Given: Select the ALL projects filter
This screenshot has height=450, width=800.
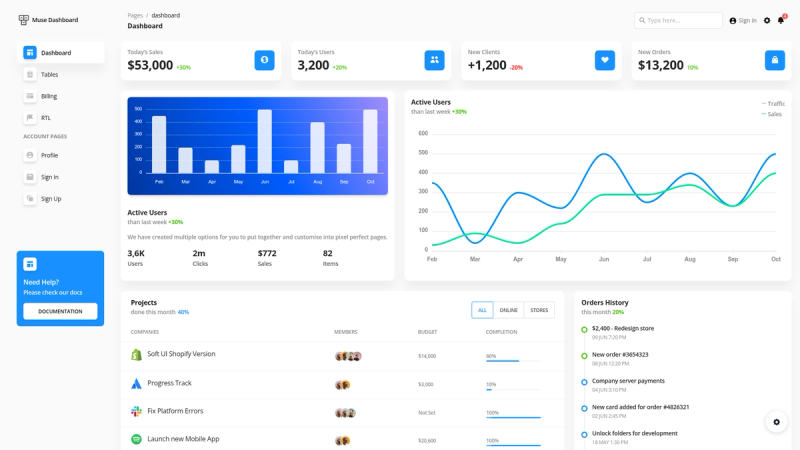Looking at the screenshot, I should [x=482, y=310].
